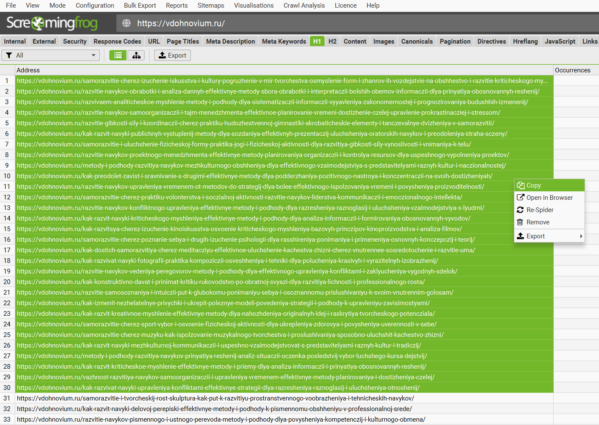Sort by Occurrences column header
This screenshot has width=599, height=425.
click(x=572, y=70)
